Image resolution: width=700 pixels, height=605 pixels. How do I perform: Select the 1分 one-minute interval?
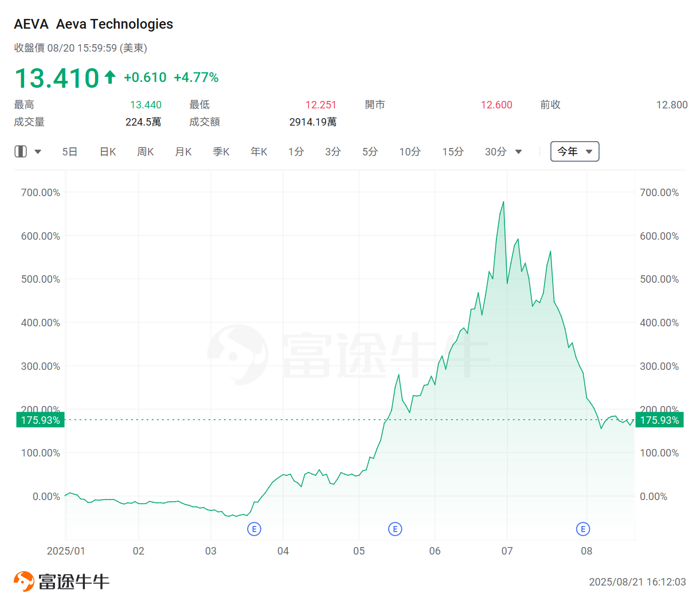296,151
